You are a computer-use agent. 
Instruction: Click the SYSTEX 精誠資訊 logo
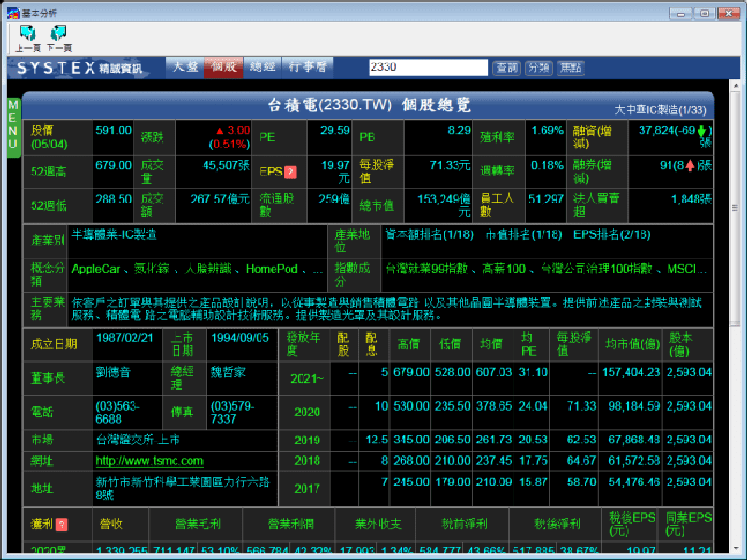click(79, 67)
